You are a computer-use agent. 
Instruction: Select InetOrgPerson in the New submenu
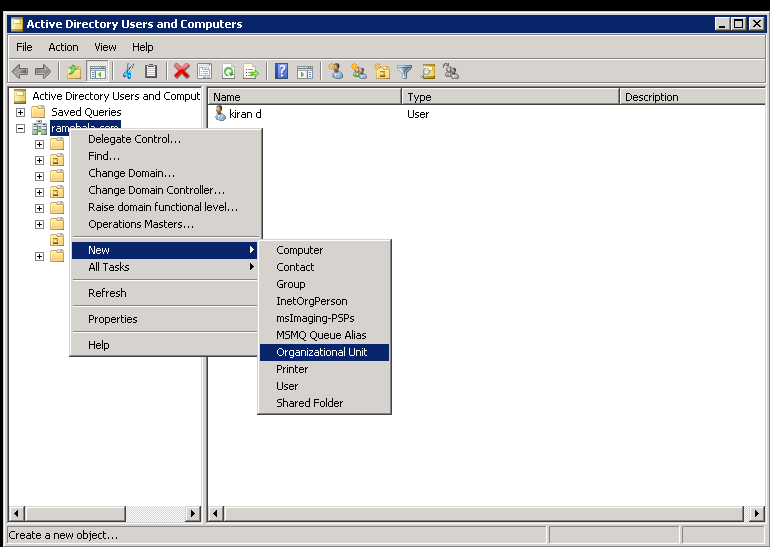[325, 301]
